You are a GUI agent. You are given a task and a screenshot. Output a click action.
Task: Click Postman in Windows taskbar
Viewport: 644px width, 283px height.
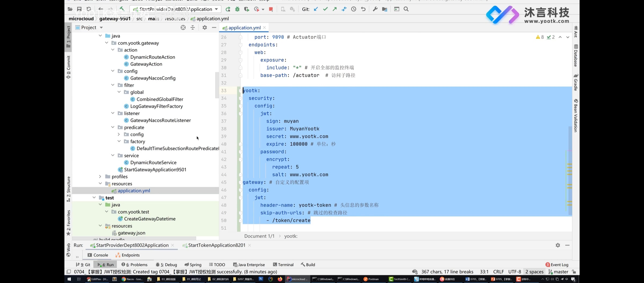tap(371, 279)
